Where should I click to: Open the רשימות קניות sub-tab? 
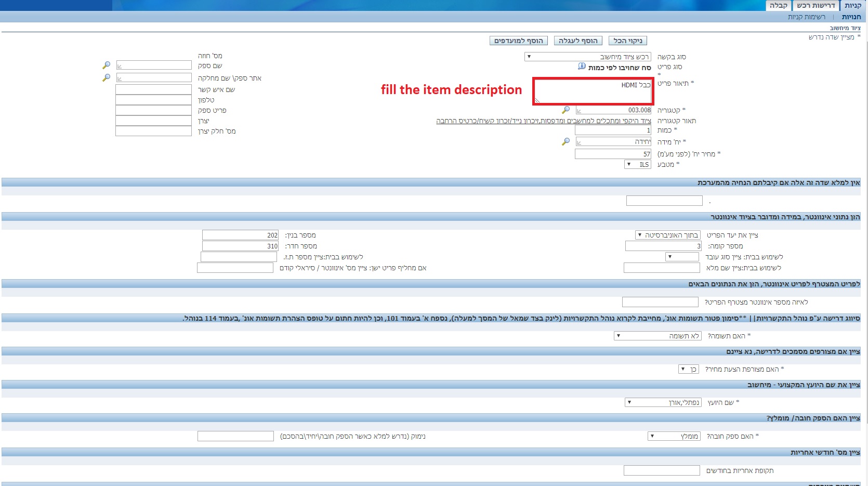(x=806, y=17)
